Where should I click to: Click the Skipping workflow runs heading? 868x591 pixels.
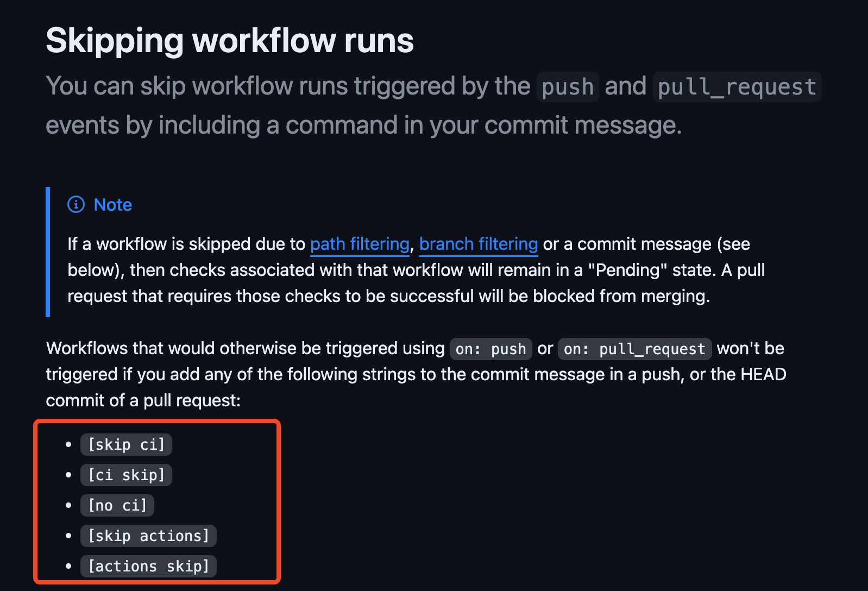tap(229, 41)
